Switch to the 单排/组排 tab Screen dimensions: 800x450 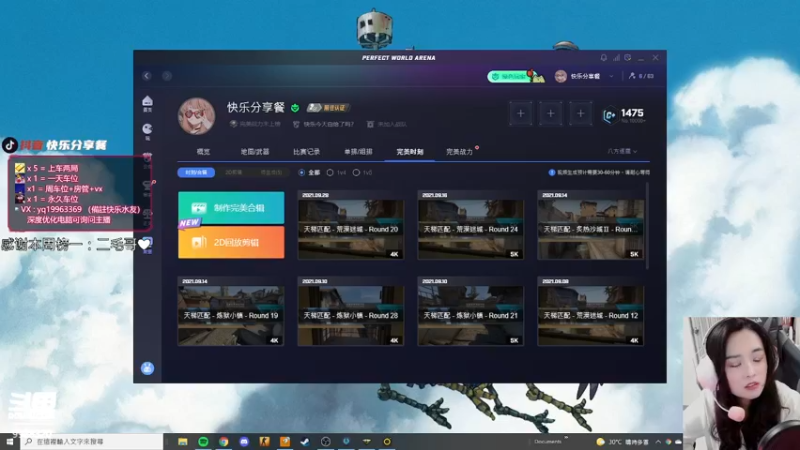click(x=358, y=152)
